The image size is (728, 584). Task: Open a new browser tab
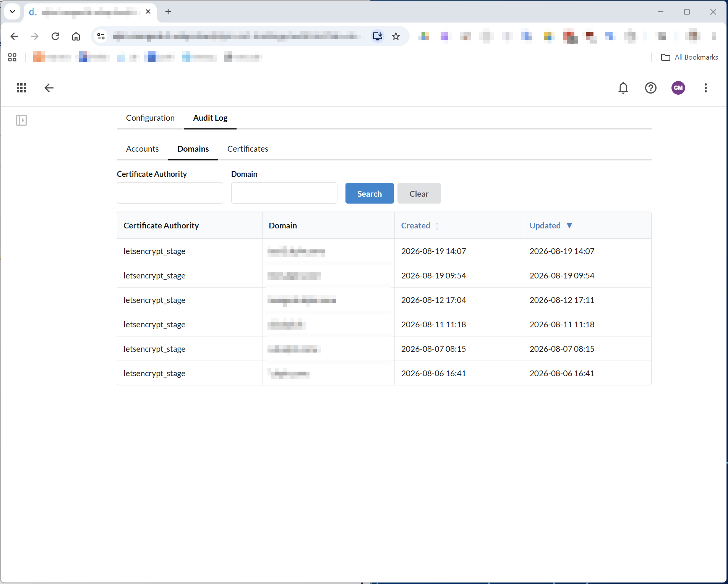click(168, 11)
